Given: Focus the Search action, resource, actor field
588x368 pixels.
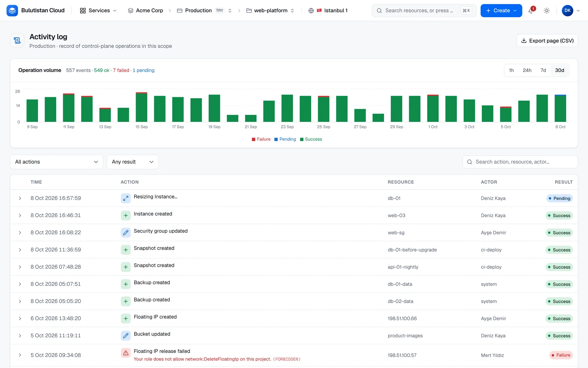Looking at the screenshot, I should pos(520,162).
